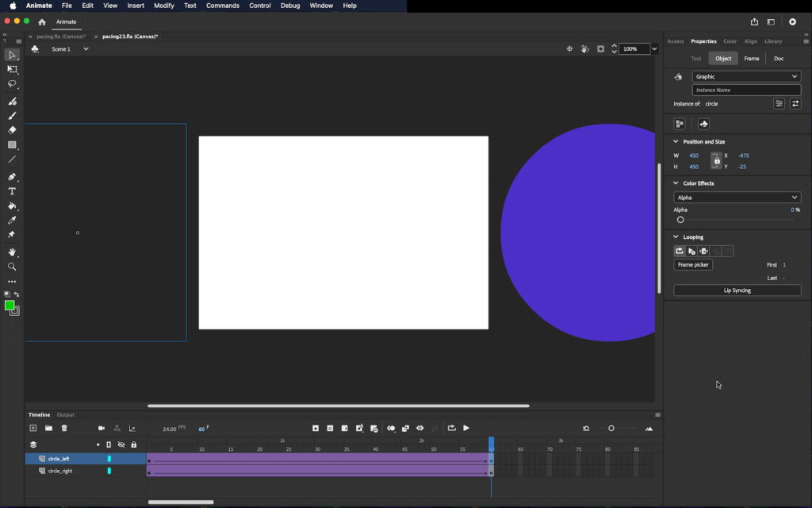Viewport: 812px width, 508px height.
Task: Click the Frame picker button
Action: [693, 264]
